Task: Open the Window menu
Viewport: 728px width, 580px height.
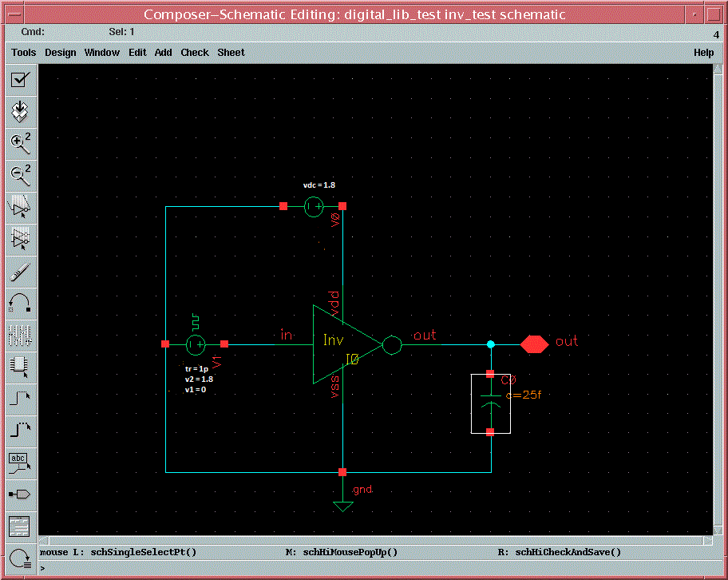Action: pos(101,53)
